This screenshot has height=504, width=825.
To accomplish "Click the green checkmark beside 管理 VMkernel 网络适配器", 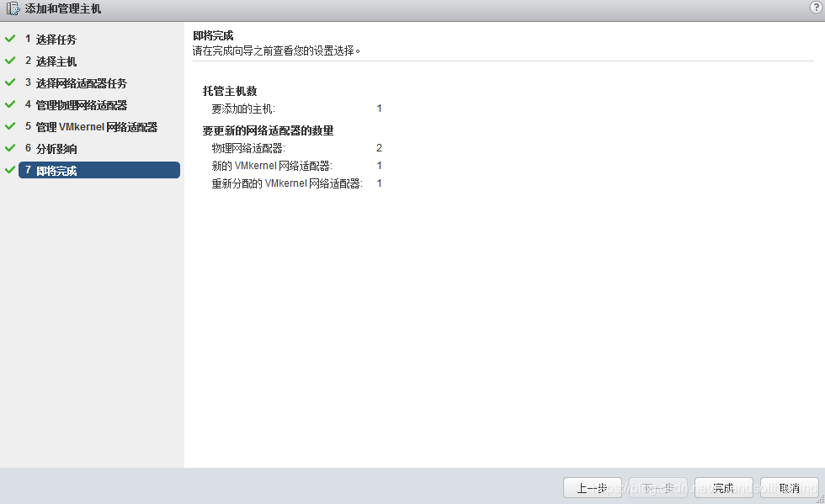I will click(x=10, y=126).
